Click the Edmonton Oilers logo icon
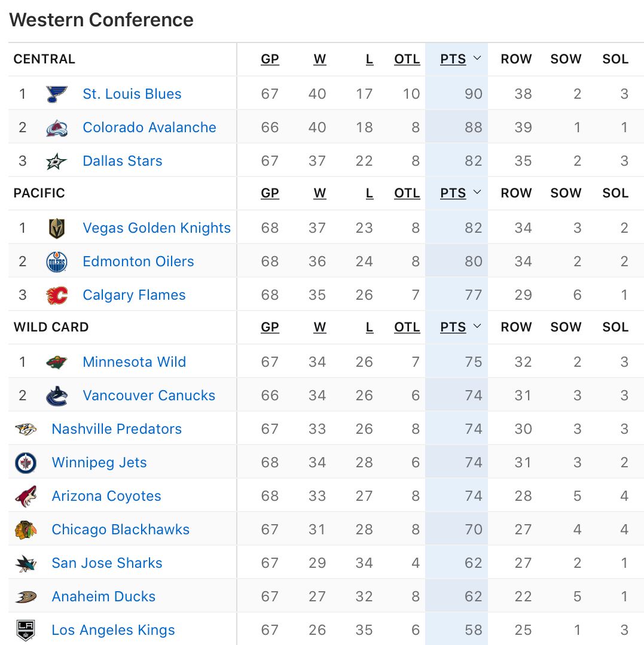 pyautogui.click(x=57, y=261)
